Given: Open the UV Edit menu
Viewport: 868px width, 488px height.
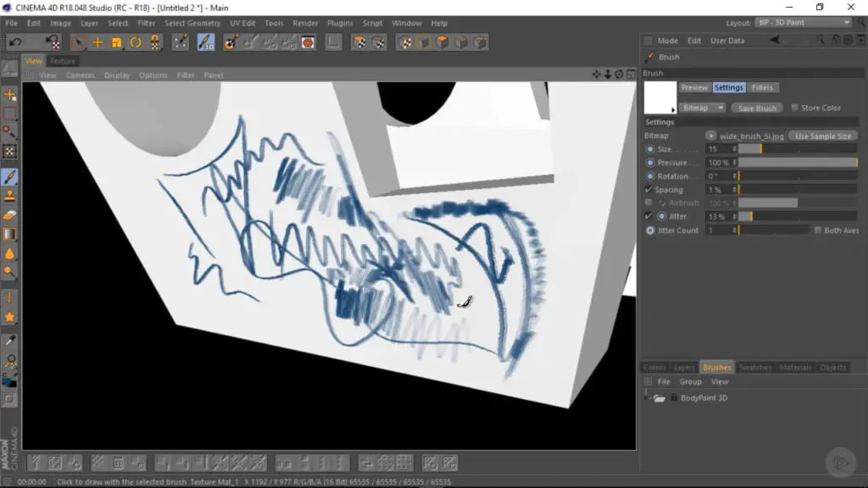Looking at the screenshot, I should [x=242, y=23].
